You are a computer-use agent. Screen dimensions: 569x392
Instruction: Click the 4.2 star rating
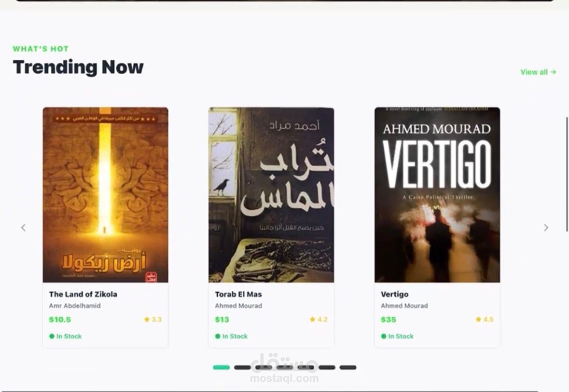pyautogui.click(x=319, y=320)
